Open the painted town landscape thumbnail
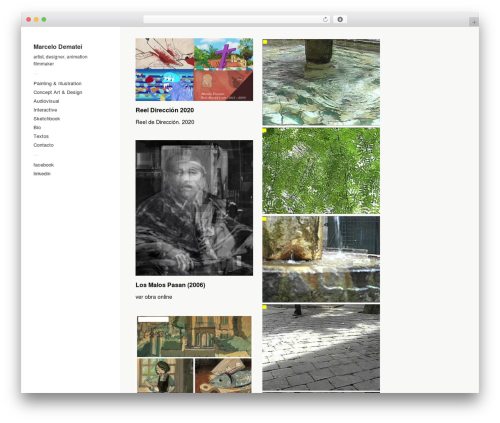Viewport: 500px width, 423px height. coord(194,336)
